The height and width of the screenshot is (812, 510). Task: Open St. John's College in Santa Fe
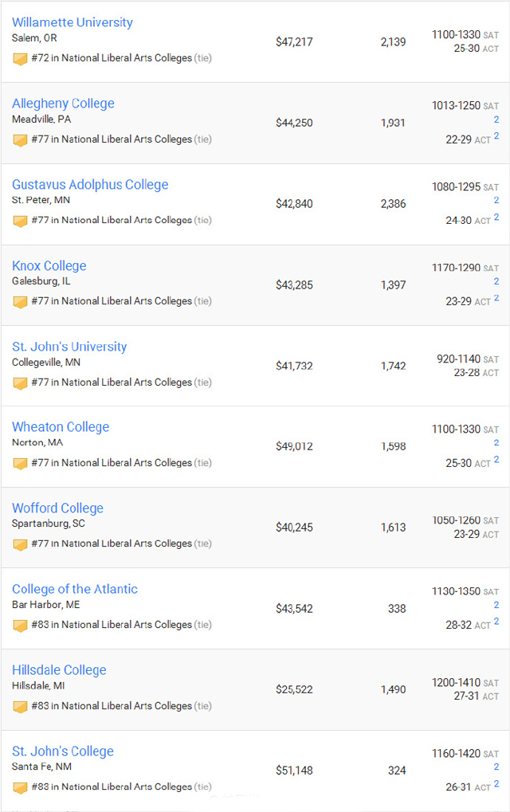(x=63, y=751)
